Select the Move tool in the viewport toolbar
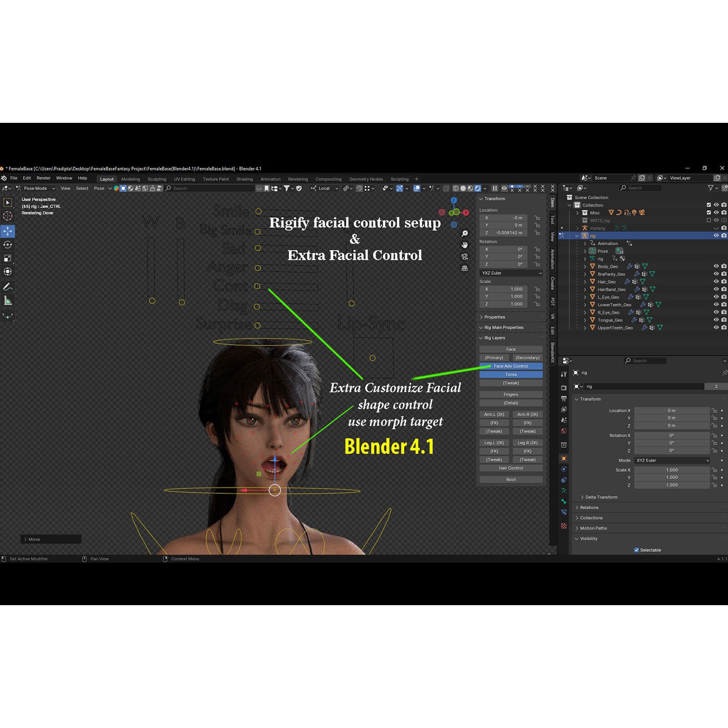Viewport: 728px width, 728px height. (x=8, y=231)
